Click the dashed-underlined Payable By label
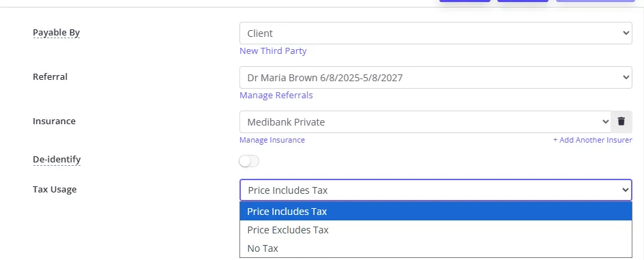Viewport: 644px width, 260px height. (x=56, y=33)
